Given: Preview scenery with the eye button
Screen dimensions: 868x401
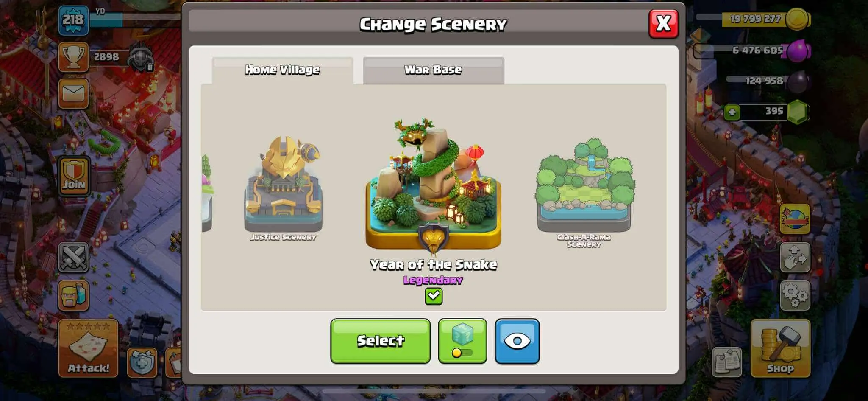Looking at the screenshot, I should click(517, 341).
